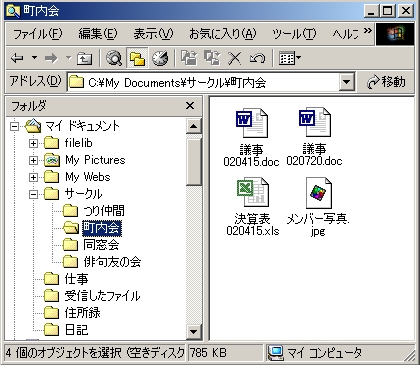
Task: Expand the My Webs folder node
Action: pos(33,177)
